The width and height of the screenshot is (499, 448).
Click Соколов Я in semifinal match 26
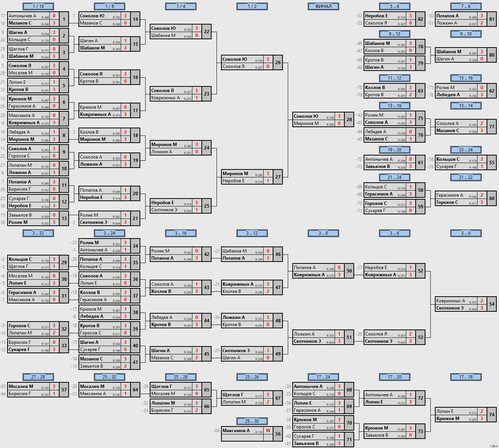click(233, 66)
